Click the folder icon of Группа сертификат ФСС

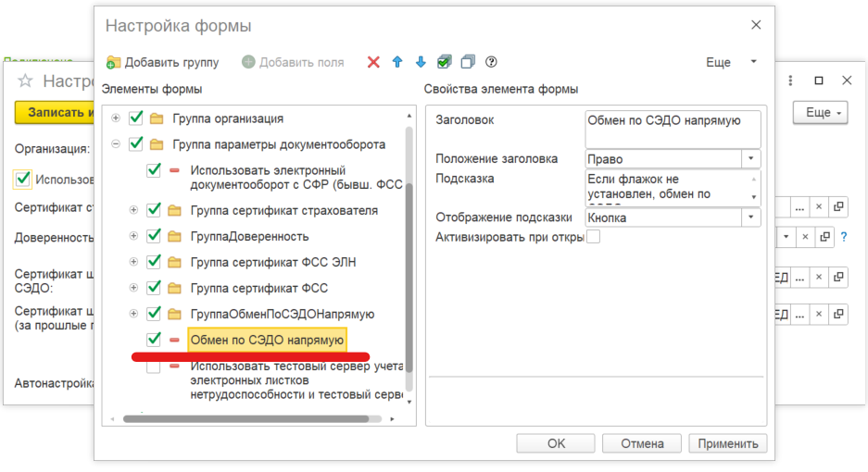174,288
